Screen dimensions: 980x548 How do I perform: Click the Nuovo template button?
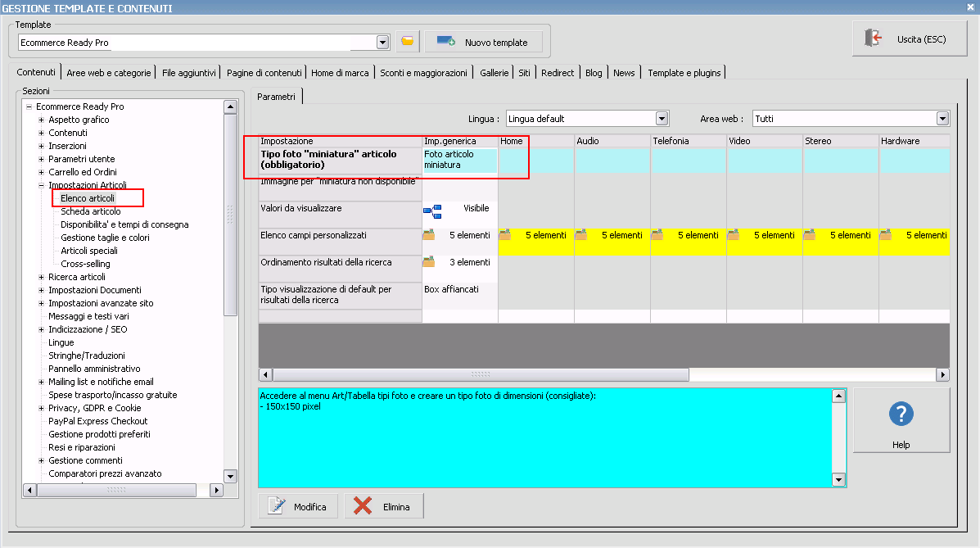(481, 42)
